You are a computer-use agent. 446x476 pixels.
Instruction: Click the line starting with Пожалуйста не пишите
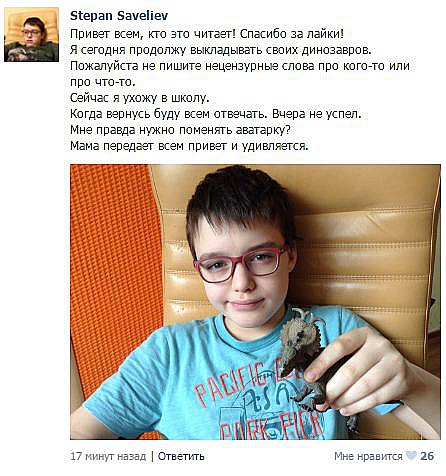point(240,66)
